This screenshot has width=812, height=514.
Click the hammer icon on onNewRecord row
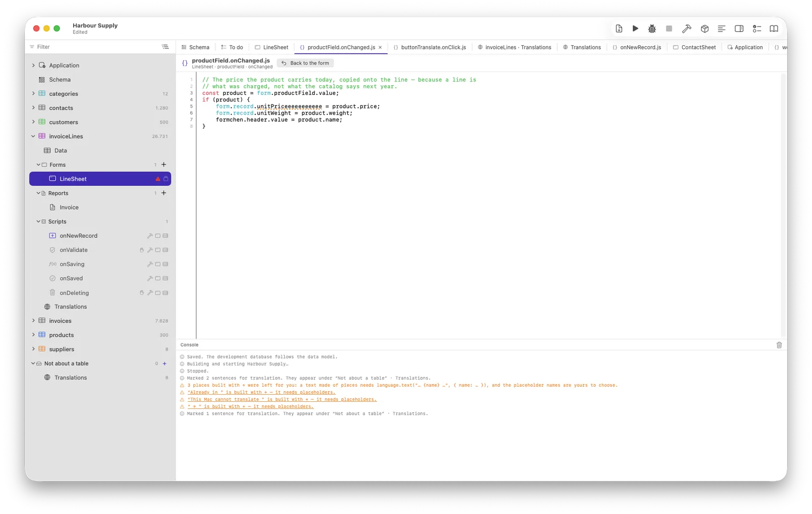150,236
